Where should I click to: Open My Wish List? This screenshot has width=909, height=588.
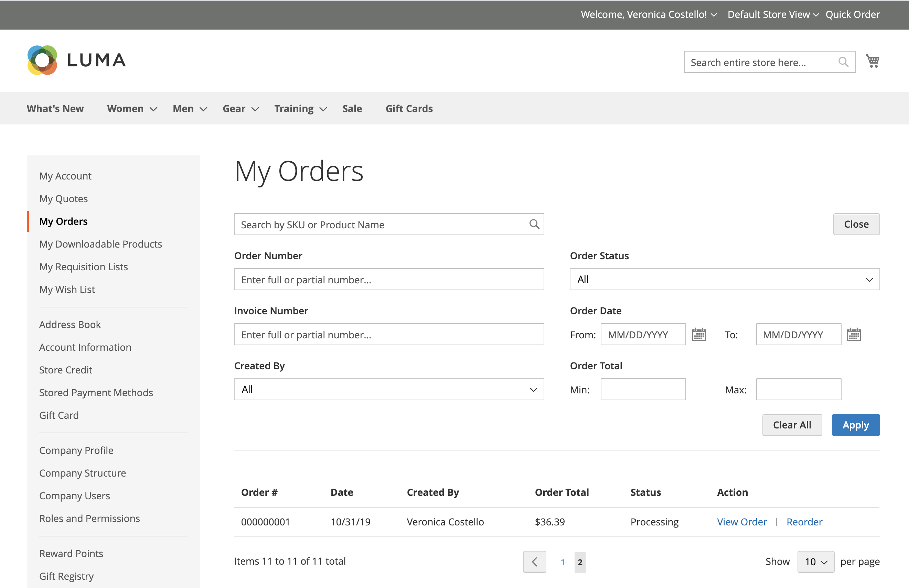click(67, 290)
